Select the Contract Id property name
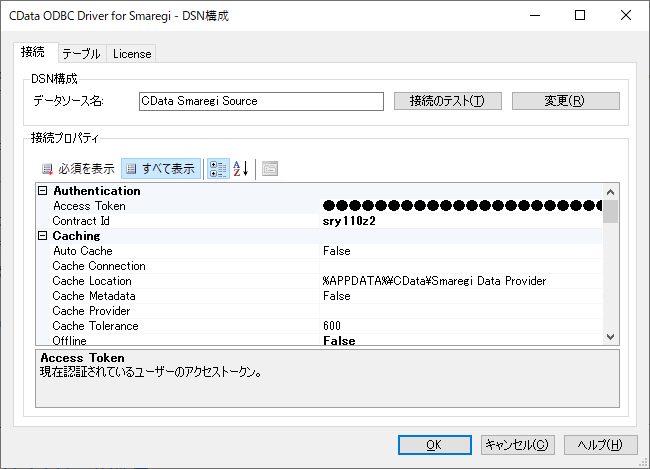The image size is (650, 469). tap(81, 221)
